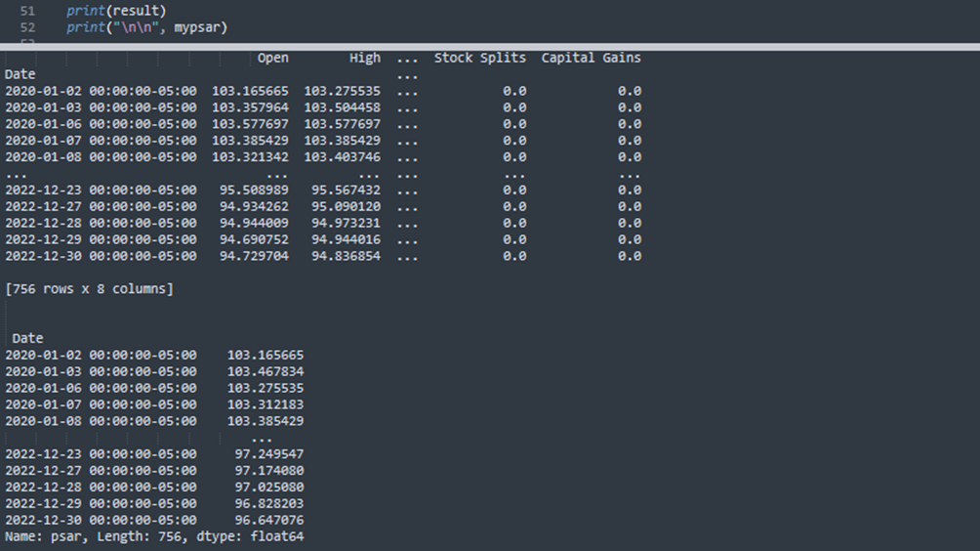Click line number 52 in the gutter
980x551 pixels.
[x=26, y=27]
